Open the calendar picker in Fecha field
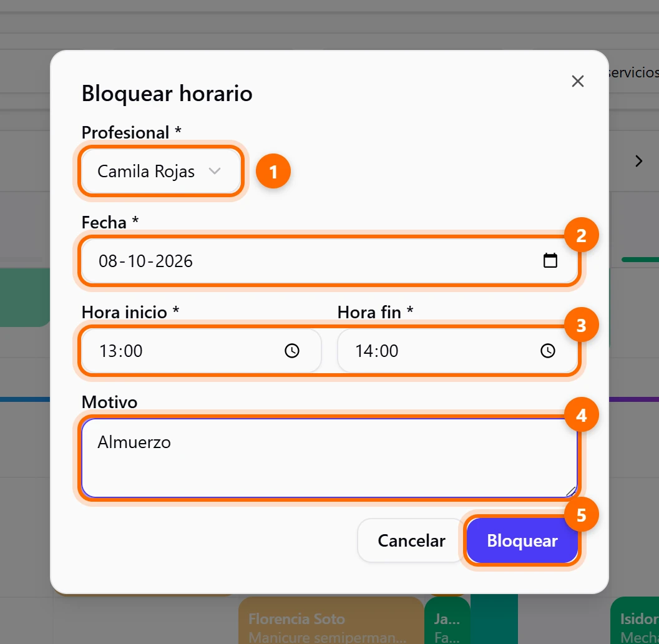Image resolution: width=659 pixels, height=644 pixels. pos(550,261)
